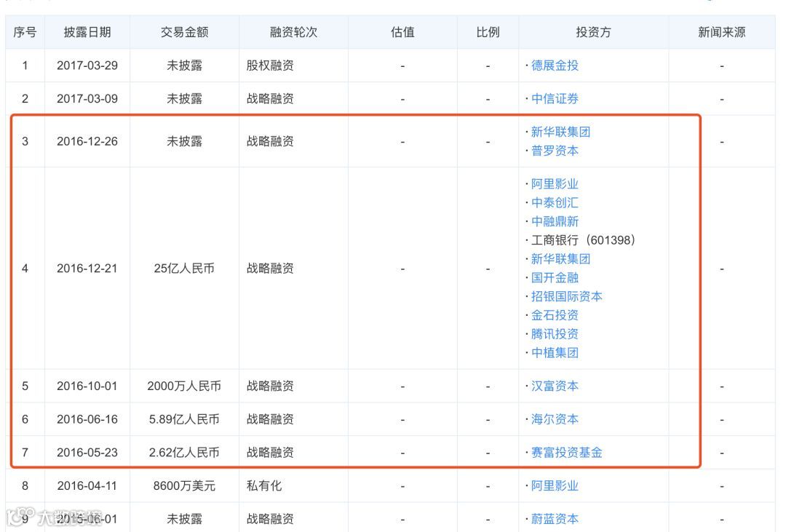The image size is (786, 532).
Task: Select the amount 25亿人民币
Action: 184,269
